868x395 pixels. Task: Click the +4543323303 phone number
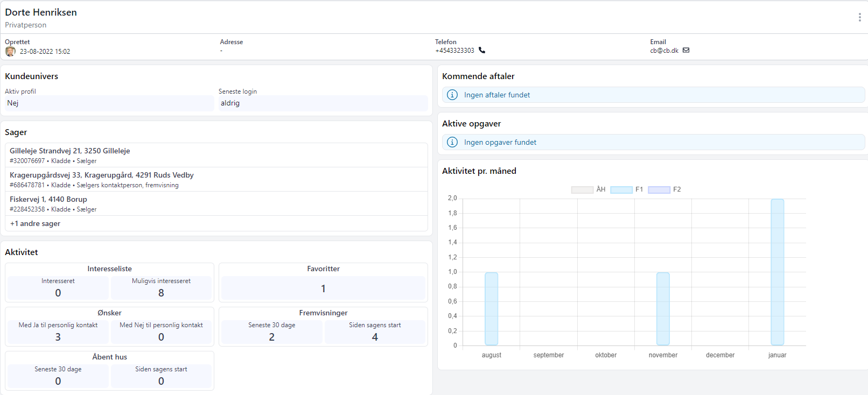(x=454, y=51)
